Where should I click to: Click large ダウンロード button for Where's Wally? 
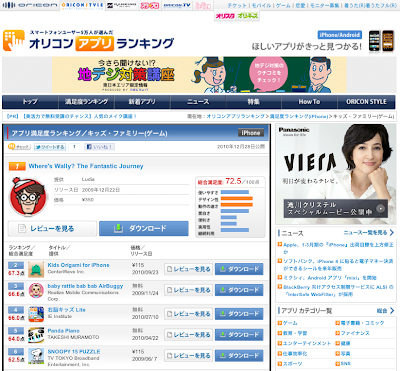pyautogui.click(x=144, y=229)
